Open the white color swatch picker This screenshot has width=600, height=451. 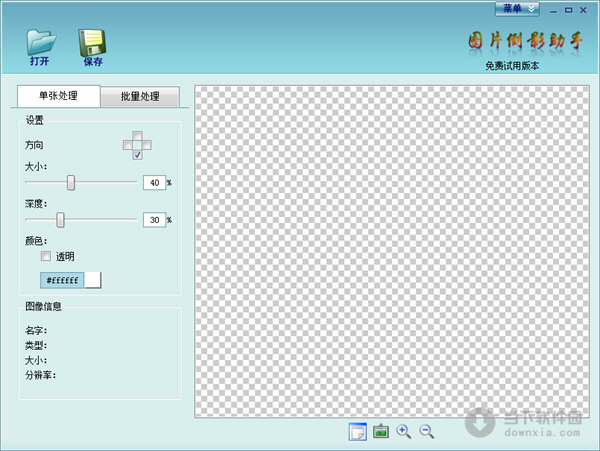click(x=93, y=280)
